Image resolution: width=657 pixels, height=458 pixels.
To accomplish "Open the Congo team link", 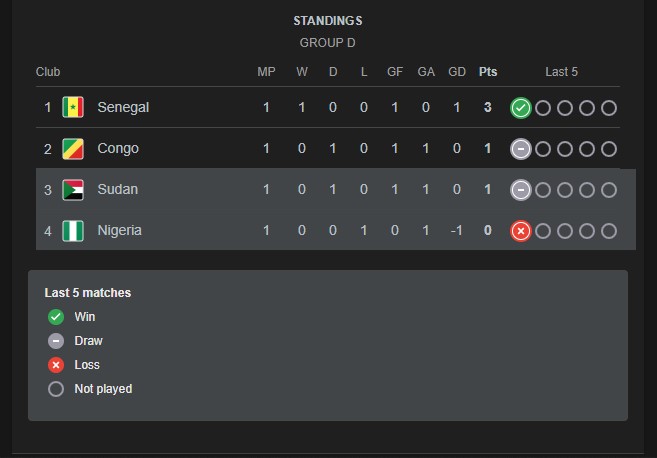I will point(118,149).
